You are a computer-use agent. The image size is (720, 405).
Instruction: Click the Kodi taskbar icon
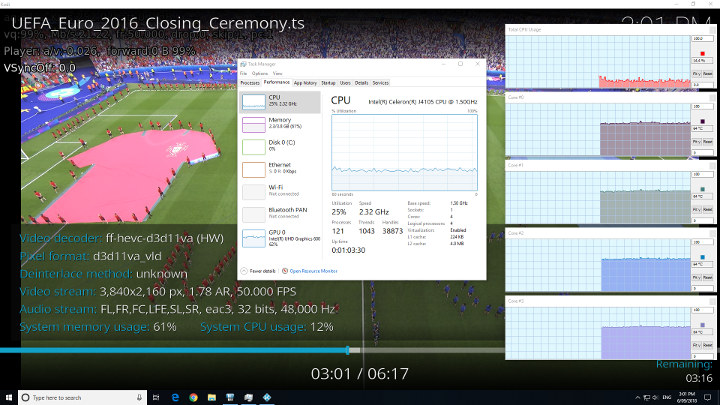(267, 398)
